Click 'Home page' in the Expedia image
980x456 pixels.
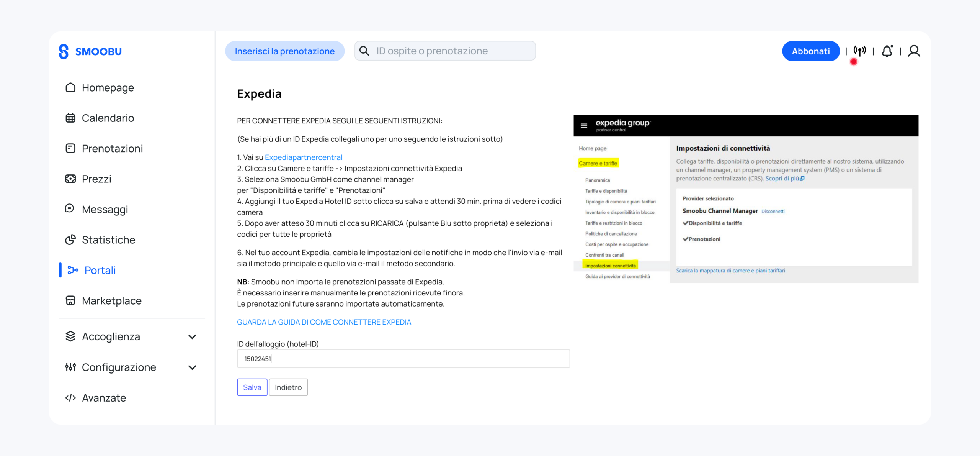[x=593, y=149]
